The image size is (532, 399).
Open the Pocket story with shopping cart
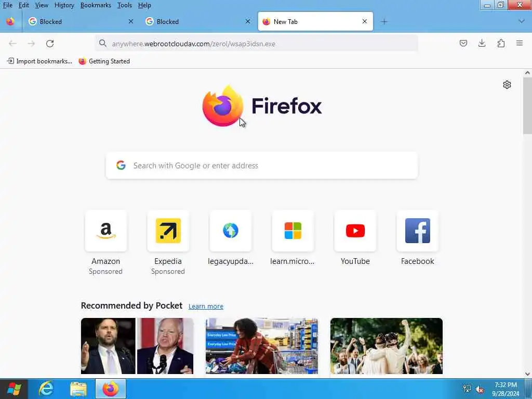click(x=262, y=346)
